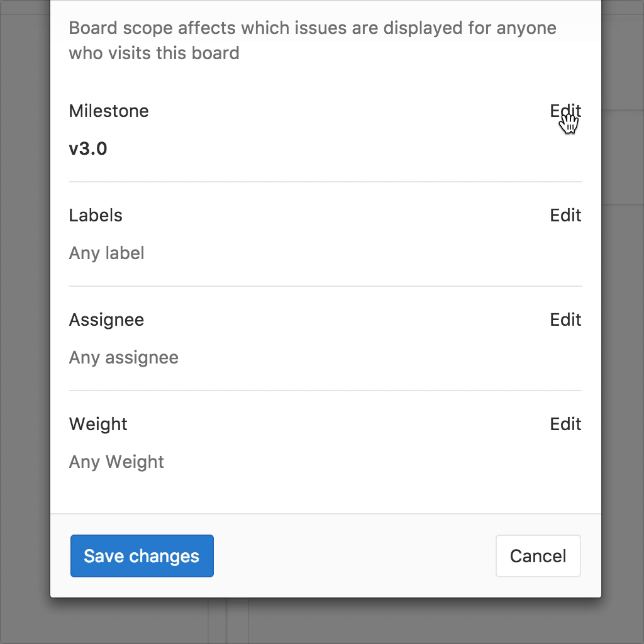Click the Milestone section heading
This screenshot has height=644, width=644.
tap(109, 111)
